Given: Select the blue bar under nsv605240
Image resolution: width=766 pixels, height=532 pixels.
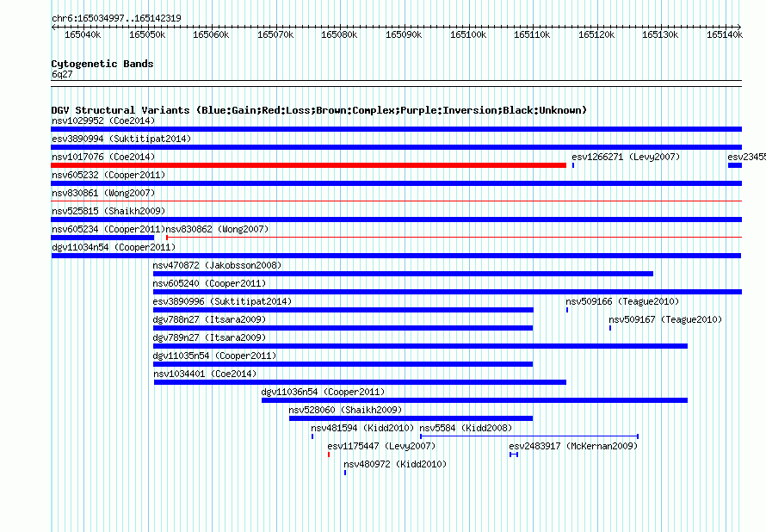Looking at the screenshot, I should (x=448, y=292).
